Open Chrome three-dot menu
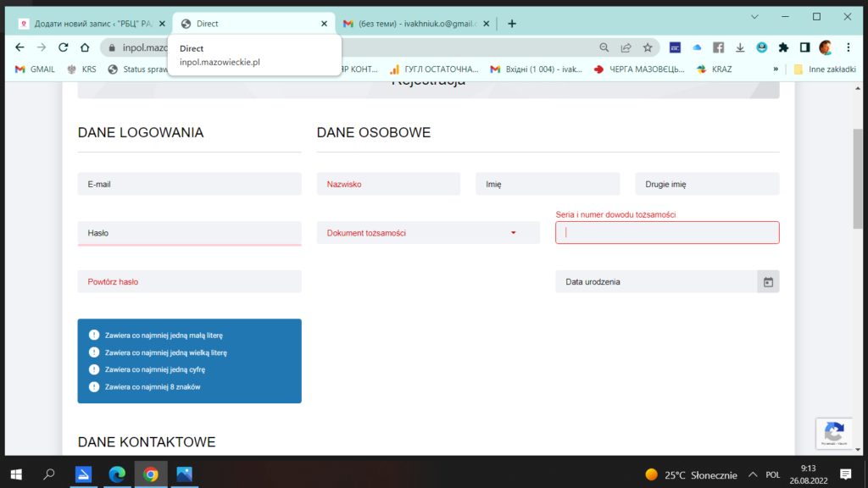Viewport: 868px width, 488px height. (848, 47)
